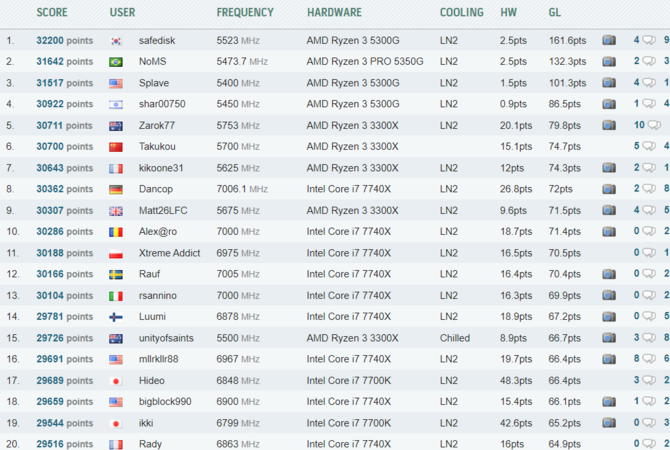Select the Finland flag next to Luumi
Screen dimensions: 670x450
click(x=116, y=318)
